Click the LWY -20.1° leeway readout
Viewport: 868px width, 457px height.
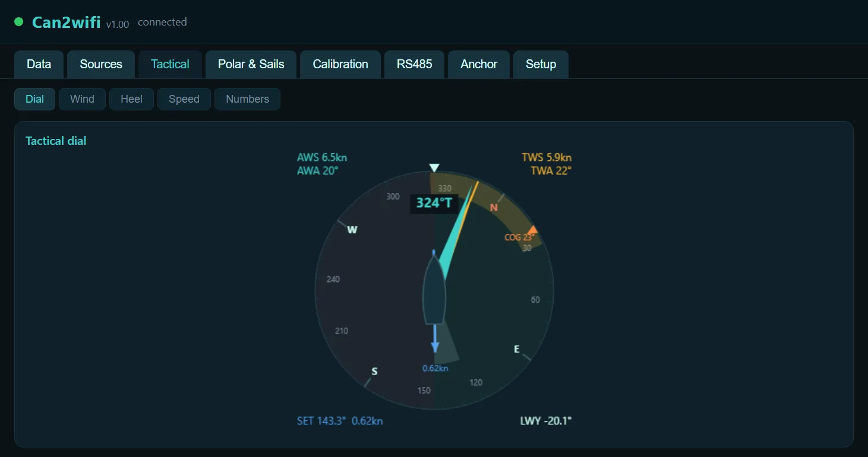[x=546, y=421]
